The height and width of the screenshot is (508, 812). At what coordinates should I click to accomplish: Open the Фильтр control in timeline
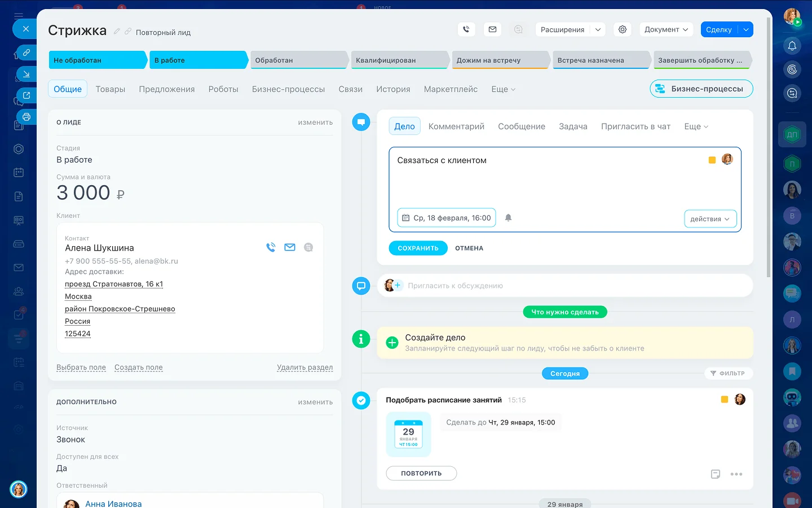coord(728,373)
